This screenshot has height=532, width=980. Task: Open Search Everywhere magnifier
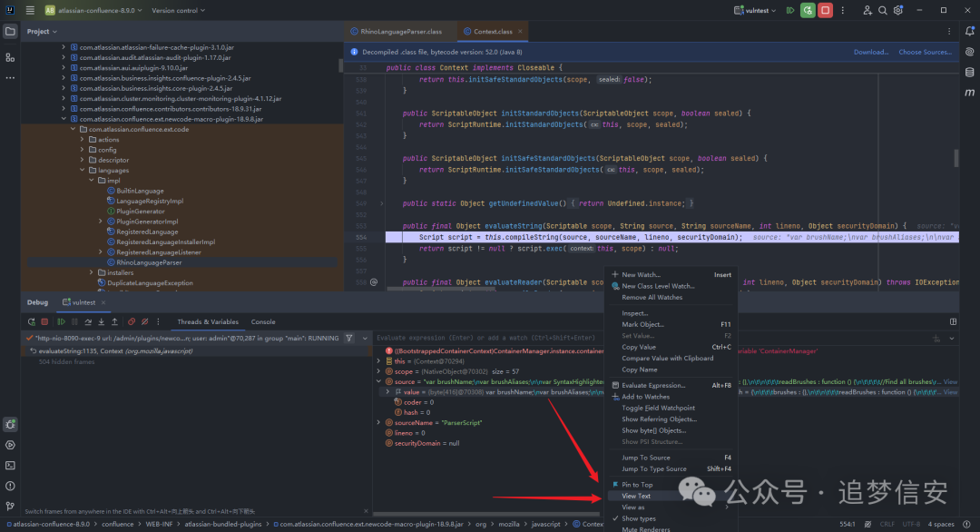coord(883,10)
